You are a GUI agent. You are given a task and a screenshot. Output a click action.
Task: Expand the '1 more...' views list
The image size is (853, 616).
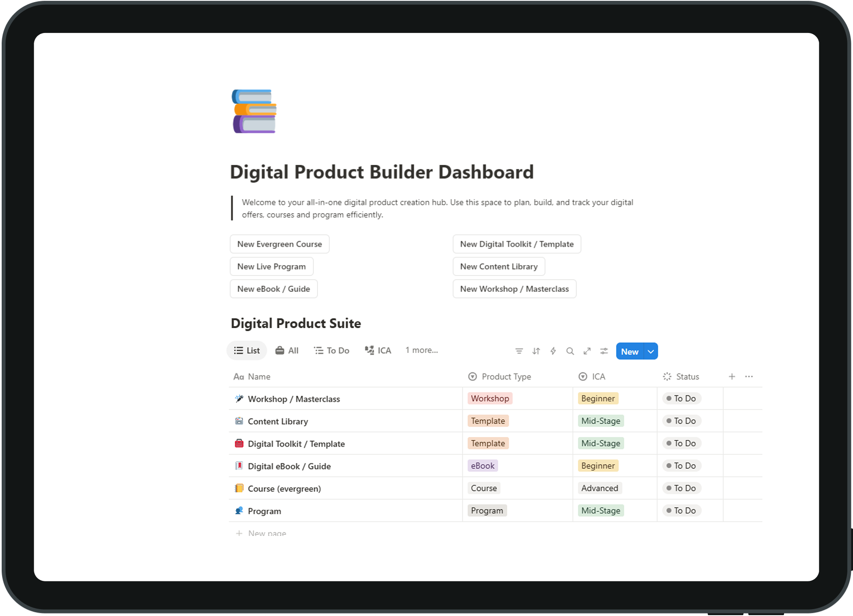coord(422,350)
